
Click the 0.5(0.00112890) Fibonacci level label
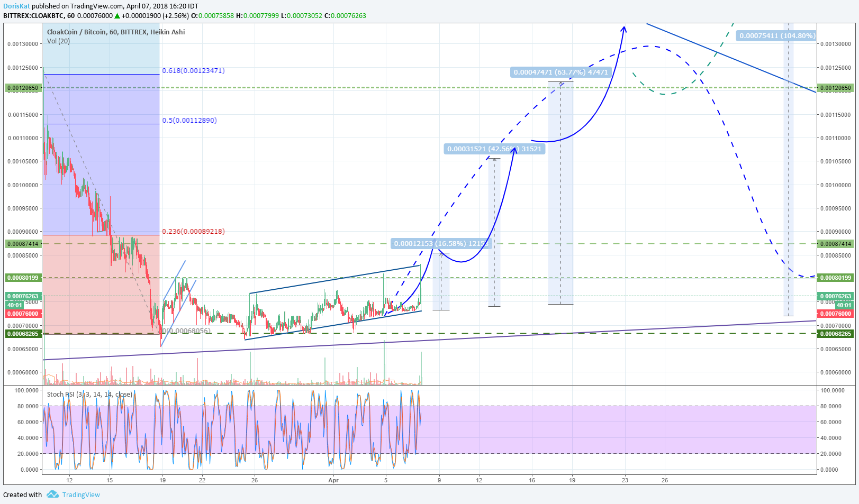pos(189,120)
